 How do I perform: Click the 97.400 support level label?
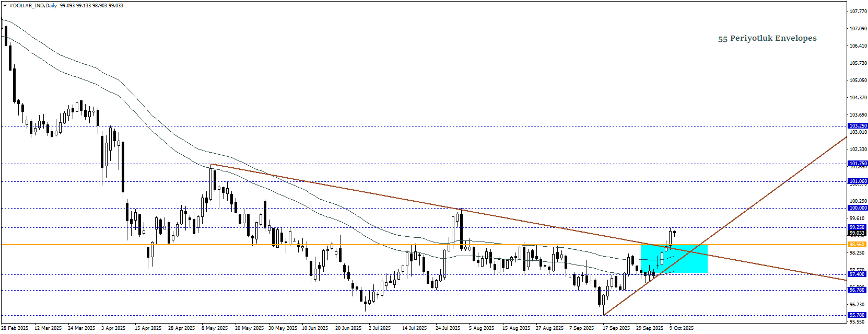point(858,274)
